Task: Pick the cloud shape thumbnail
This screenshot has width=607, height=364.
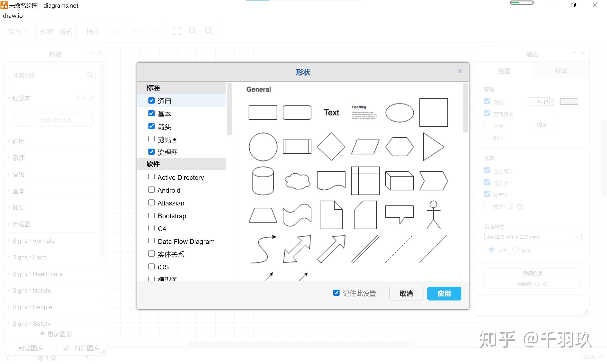Action: [297, 181]
